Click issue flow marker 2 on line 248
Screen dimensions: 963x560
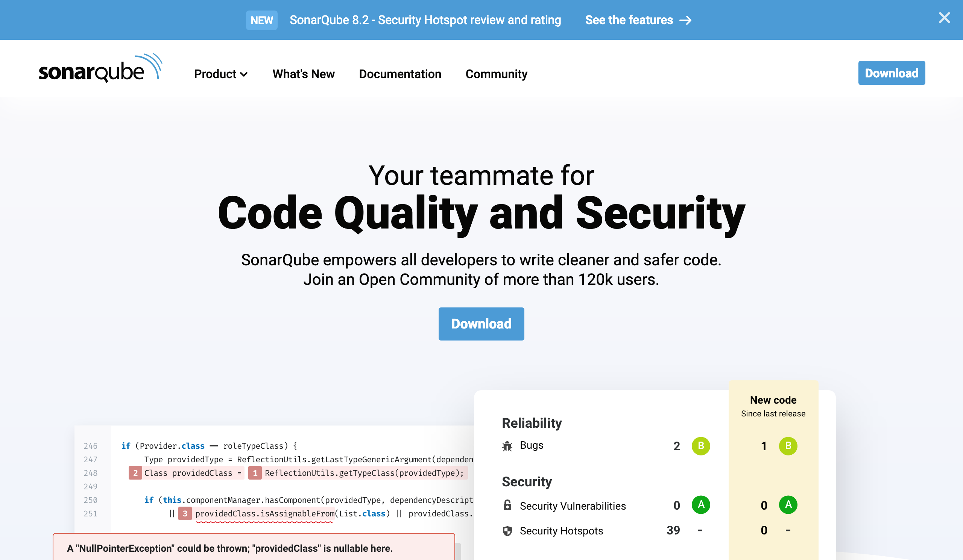[x=135, y=473]
